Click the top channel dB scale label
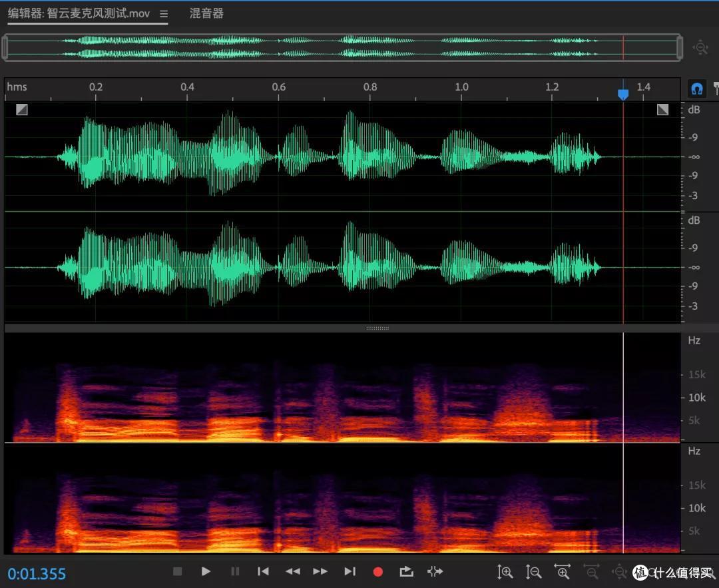 [694, 110]
